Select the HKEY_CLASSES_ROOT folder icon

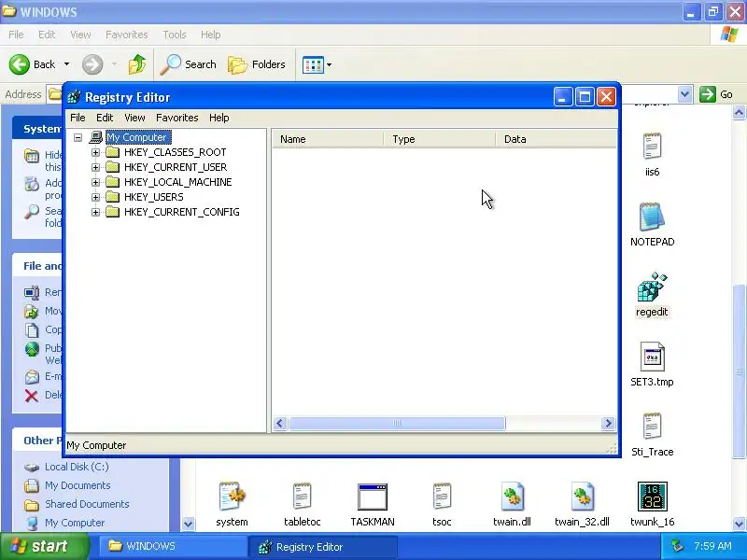pos(112,152)
